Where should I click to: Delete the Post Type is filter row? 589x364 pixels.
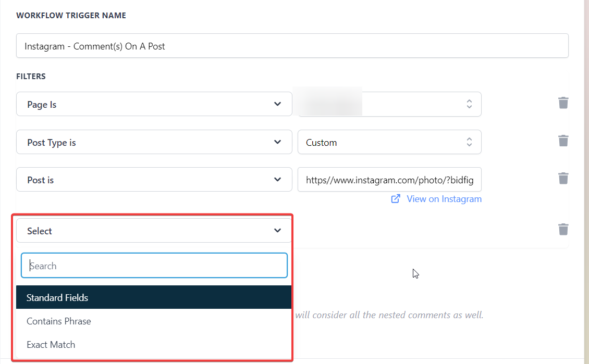563,141
